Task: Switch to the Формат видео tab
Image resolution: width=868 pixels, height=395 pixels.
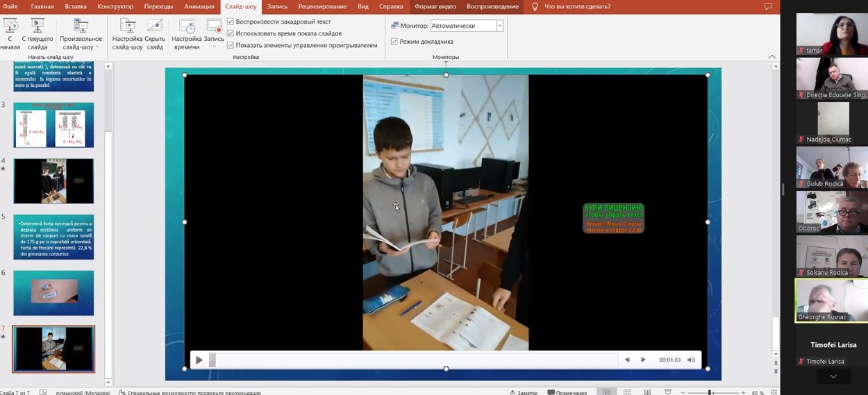Action: click(435, 7)
